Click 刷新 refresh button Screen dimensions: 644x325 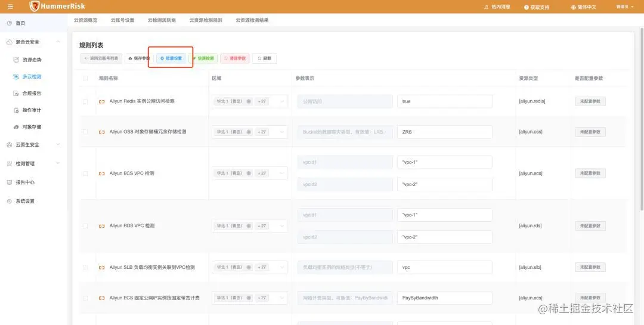pyautogui.click(x=264, y=58)
